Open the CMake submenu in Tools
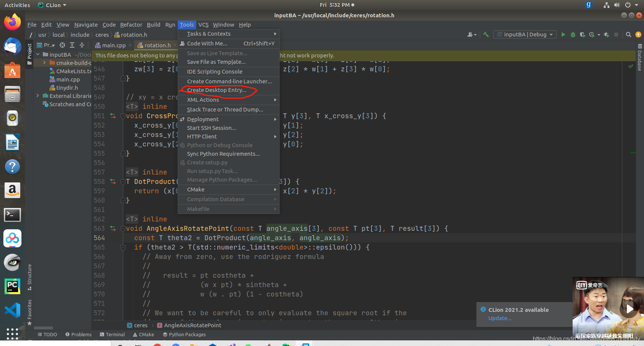This screenshot has width=644, height=346. pyautogui.click(x=228, y=190)
